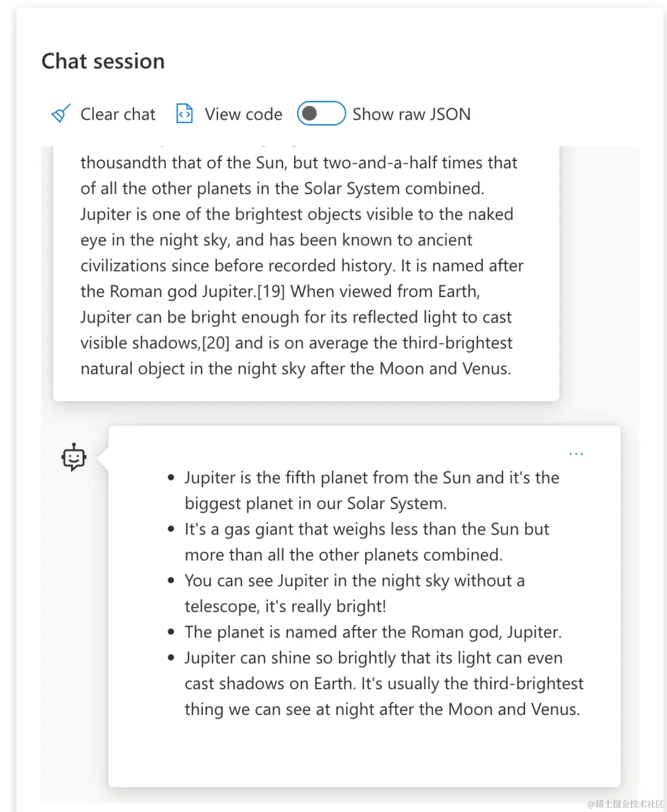
Task: Click the Clear chat broom icon
Action: 61,114
